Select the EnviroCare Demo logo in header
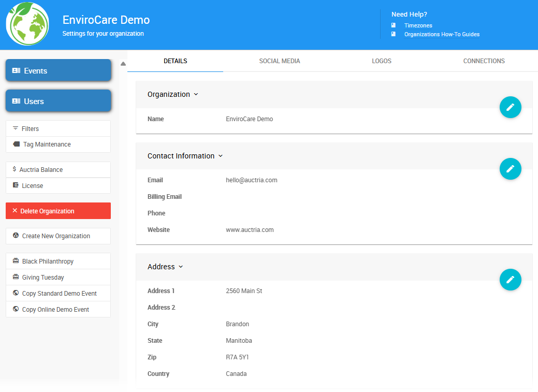 (27, 23)
